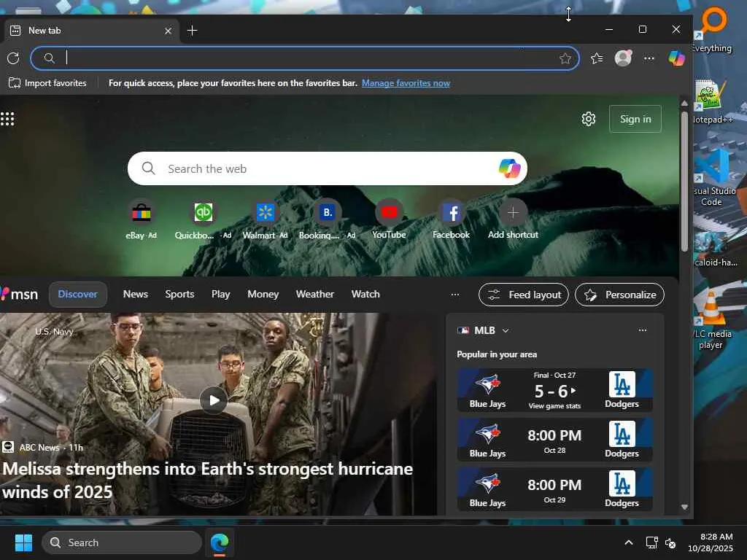Switch to the News tab
This screenshot has height=560, width=747.
[135, 295]
